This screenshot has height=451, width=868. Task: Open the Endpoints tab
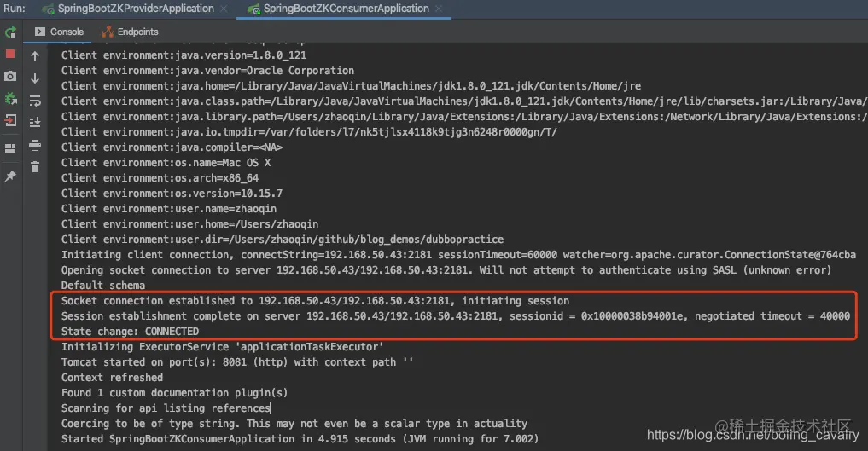(130, 32)
